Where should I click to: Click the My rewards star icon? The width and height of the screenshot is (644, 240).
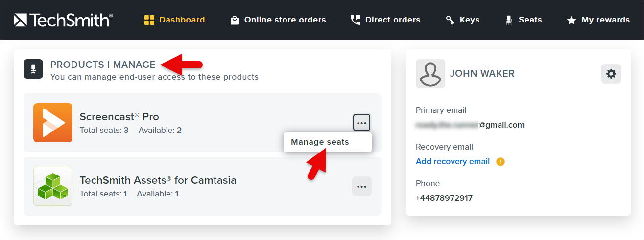pyautogui.click(x=571, y=20)
